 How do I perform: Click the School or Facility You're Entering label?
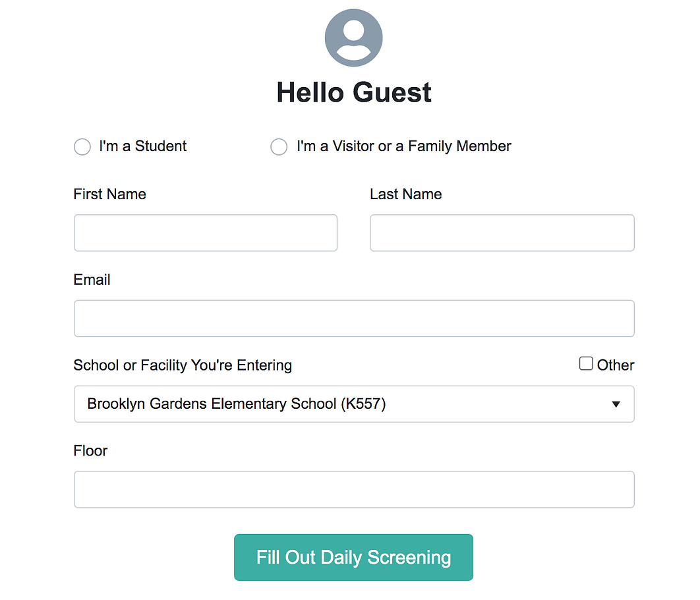[x=183, y=365]
